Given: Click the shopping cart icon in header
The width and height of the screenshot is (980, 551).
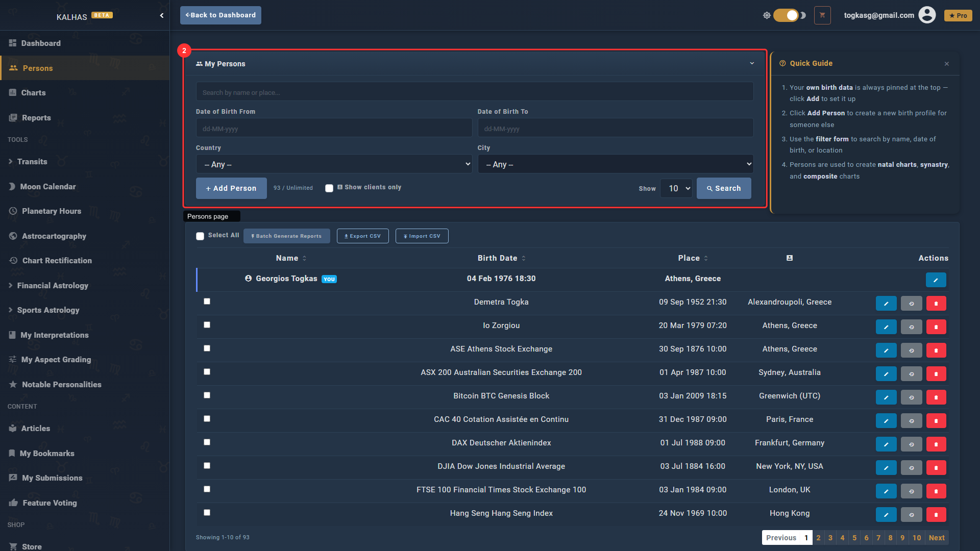Looking at the screenshot, I should pos(822,15).
